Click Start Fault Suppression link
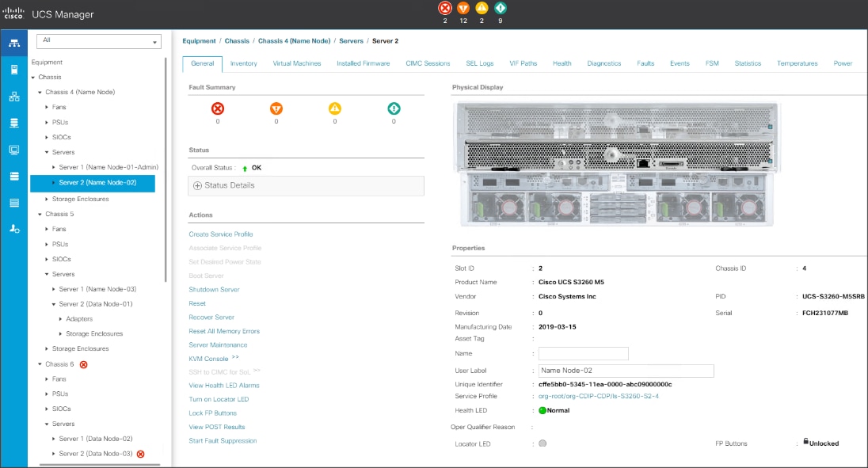Viewport: 868px width, 468px height. pyautogui.click(x=223, y=441)
